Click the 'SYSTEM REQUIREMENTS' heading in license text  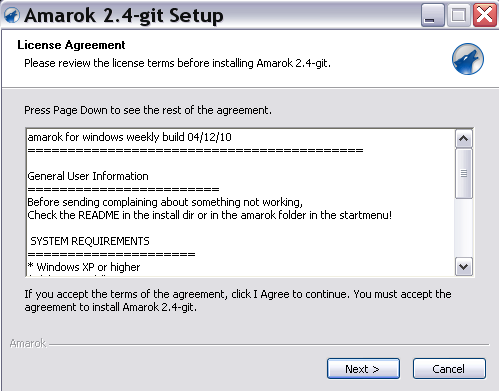click(90, 241)
